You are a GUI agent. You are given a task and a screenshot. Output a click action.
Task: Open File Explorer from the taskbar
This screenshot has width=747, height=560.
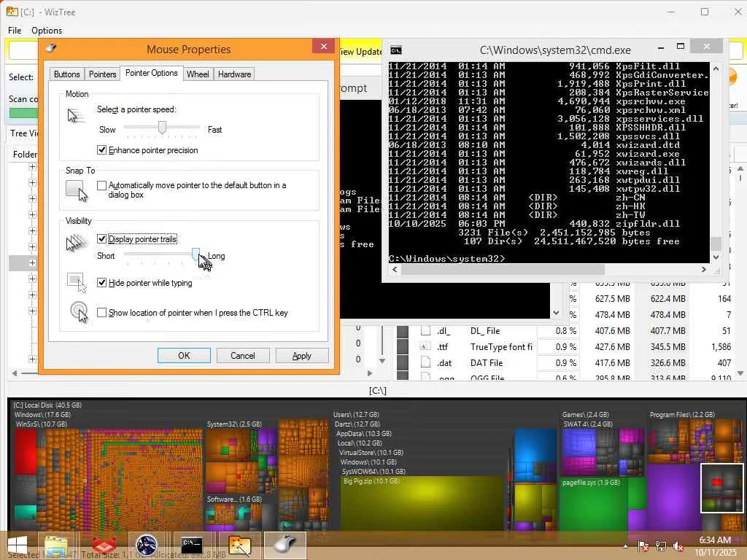(57, 545)
